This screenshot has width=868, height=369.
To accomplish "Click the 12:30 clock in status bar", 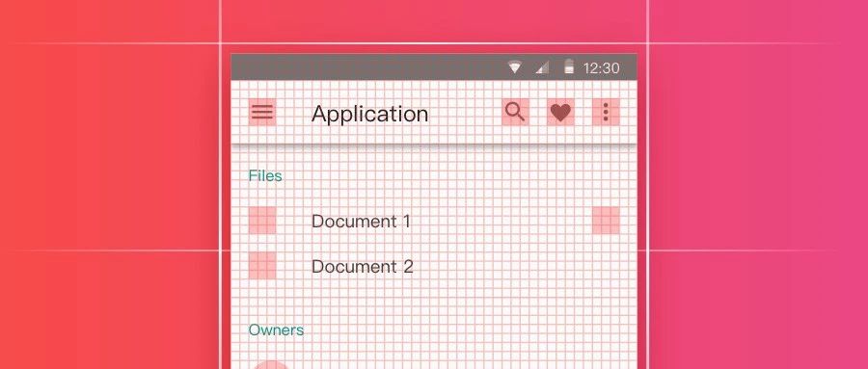I will click(x=601, y=68).
